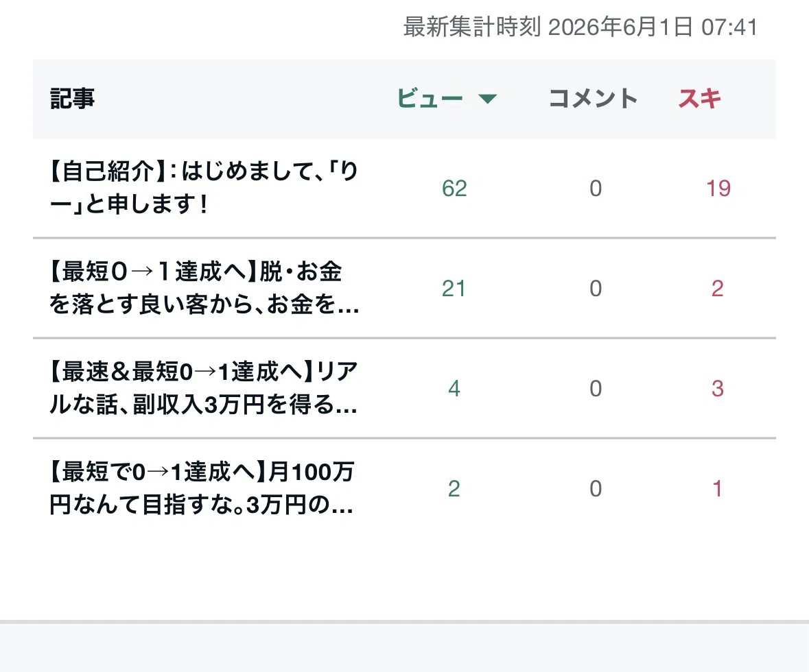Click the 記事 column header
This screenshot has width=809, height=672.
tap(72, 99)
